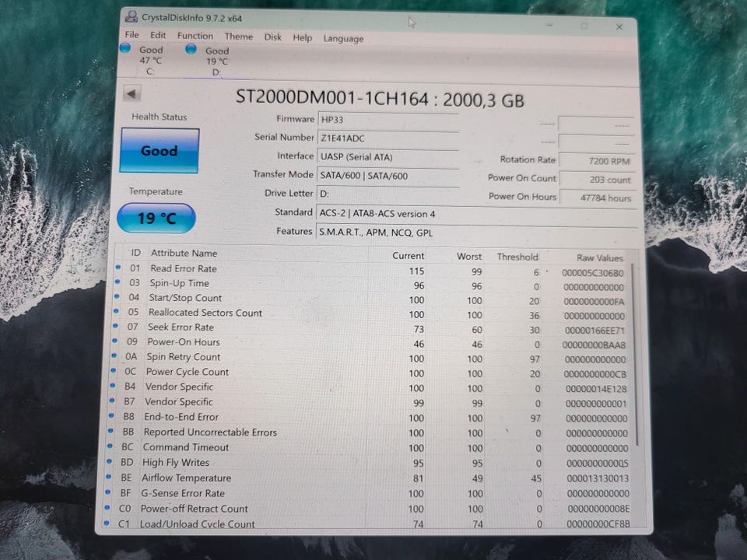Open the Function menu

point(195,36)
